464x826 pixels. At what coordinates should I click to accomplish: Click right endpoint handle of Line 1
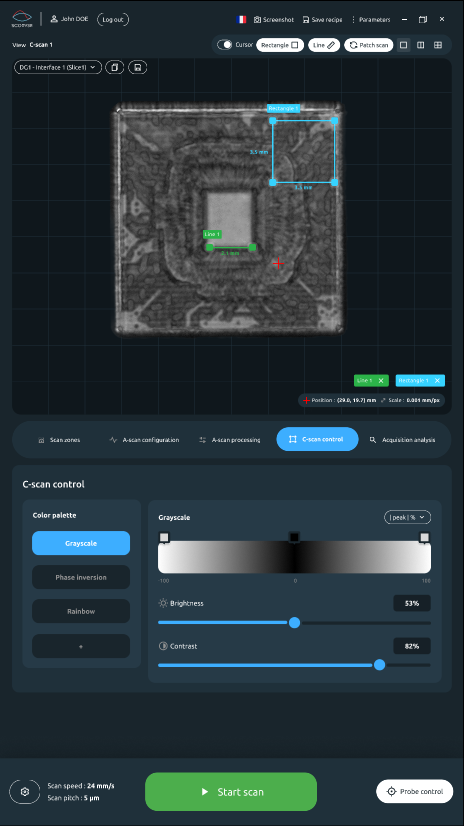(x=252, y=247)
